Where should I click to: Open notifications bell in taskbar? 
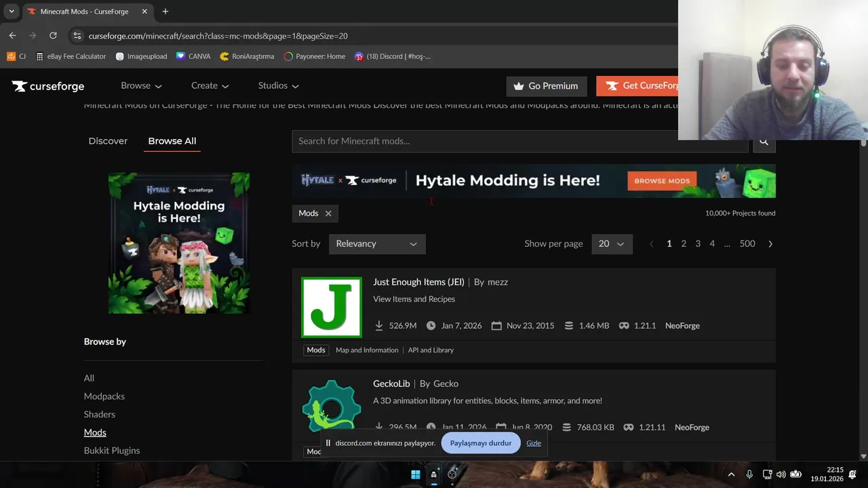pos(852,474)
